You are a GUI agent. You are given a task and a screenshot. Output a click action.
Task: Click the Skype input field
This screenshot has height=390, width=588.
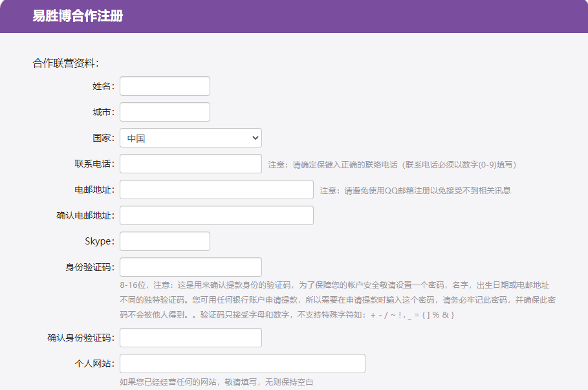(164, 241)
